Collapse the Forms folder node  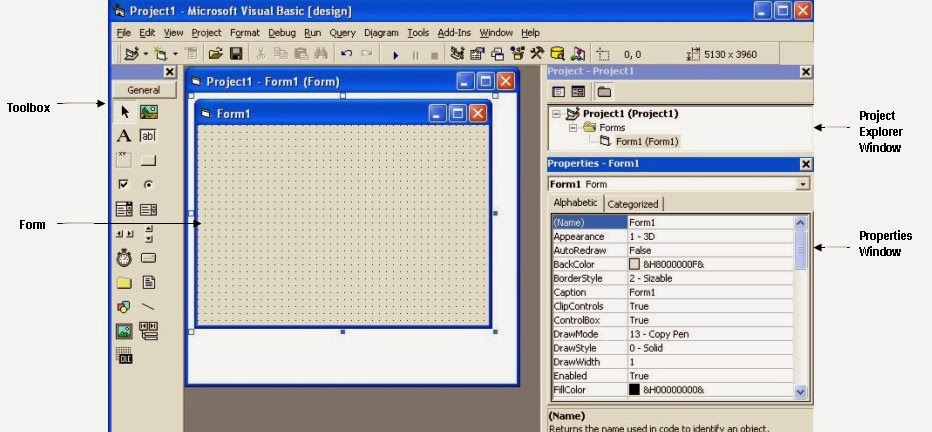pos(573,127)
